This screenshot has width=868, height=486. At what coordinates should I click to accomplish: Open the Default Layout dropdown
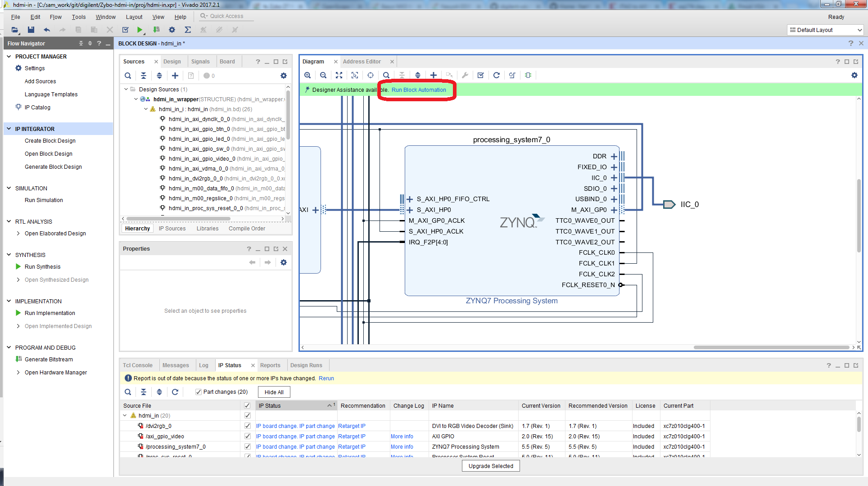(x=825, y=30)
